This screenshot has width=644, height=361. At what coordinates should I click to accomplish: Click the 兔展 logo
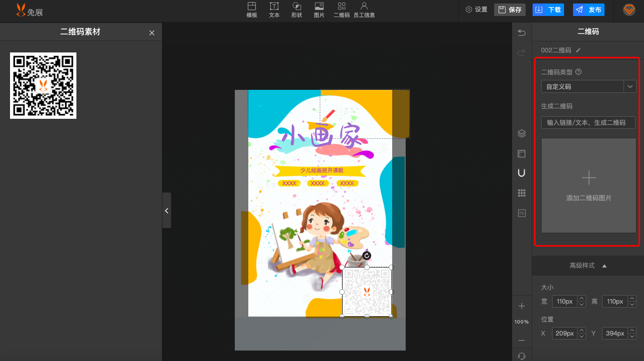pyautogui.click(x=29, y=10)
